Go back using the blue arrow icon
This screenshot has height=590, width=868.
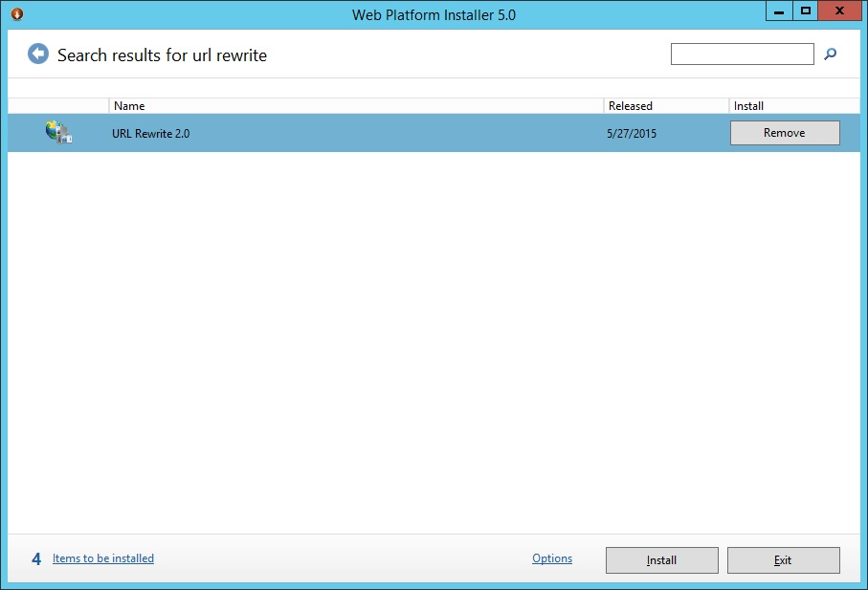(x=38, y=55)
